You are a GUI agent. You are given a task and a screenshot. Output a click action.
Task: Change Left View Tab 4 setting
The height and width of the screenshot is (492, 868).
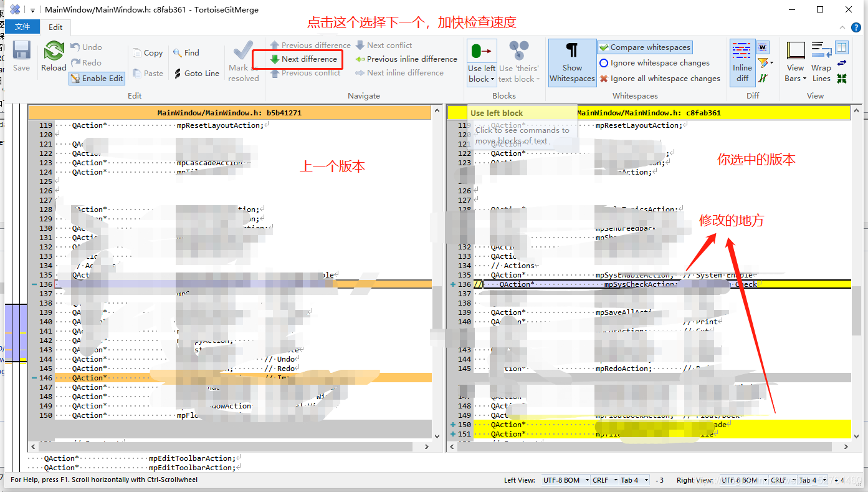point(634,480)
